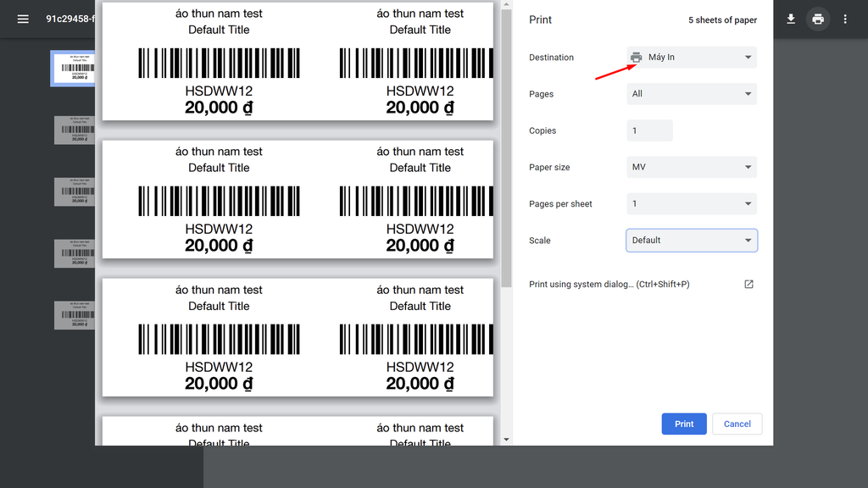Open the Pages per sheet dropdown
Viewport: 868px width, 488px height.
coord(692,203)
